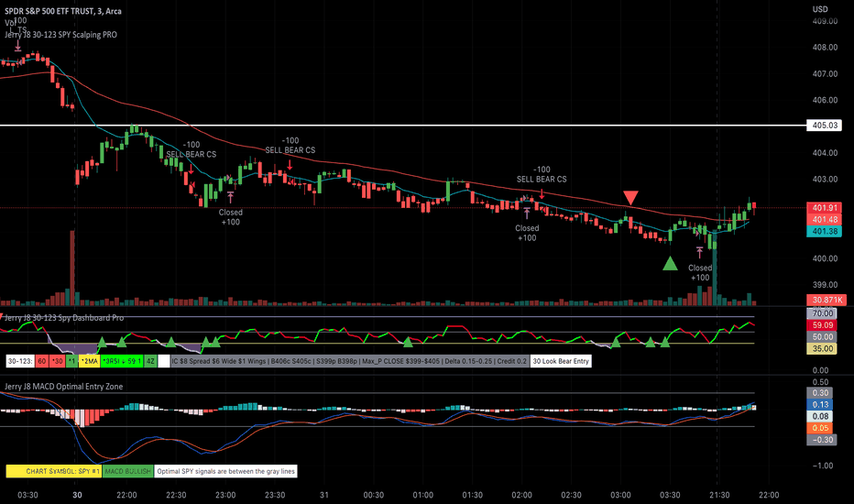Click the Jerry J8 30-123 Spy Dashboard Pro label
Viewport: 854px width, 504px height.
coord(64,318)
